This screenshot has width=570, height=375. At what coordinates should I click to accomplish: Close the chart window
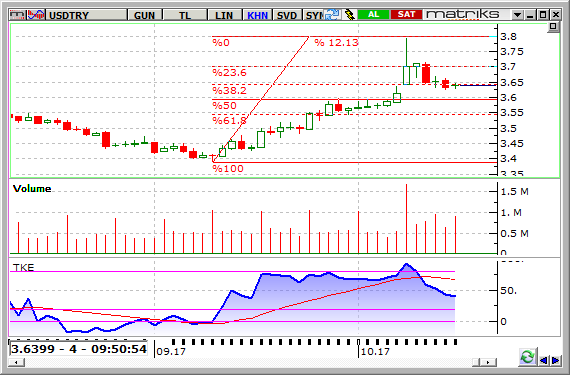(555, 15)
